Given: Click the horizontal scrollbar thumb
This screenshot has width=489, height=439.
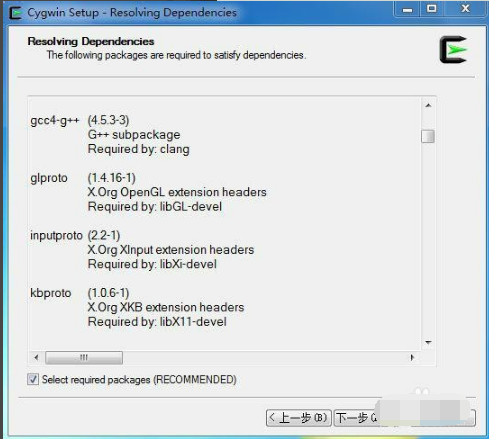Looking at the screenshot, I should point(84,357).
